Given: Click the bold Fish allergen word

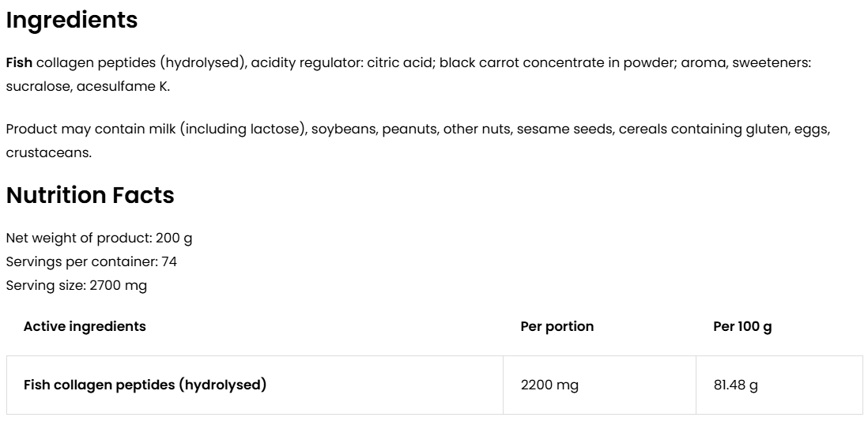Looking at the screenshot, I should point(19,63).
